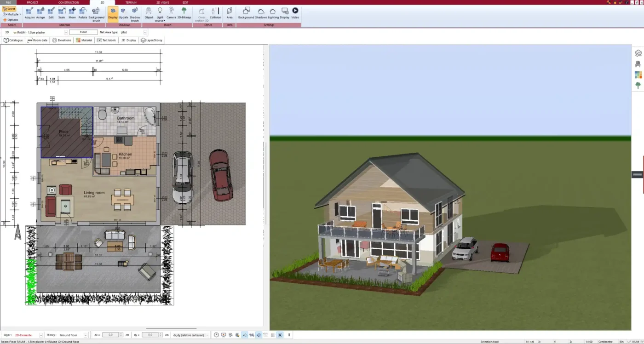Image resolution: width=644 pixels, height=344 pixels.
Task: Open the Catalogue panel
Action: tap(12, 40)
